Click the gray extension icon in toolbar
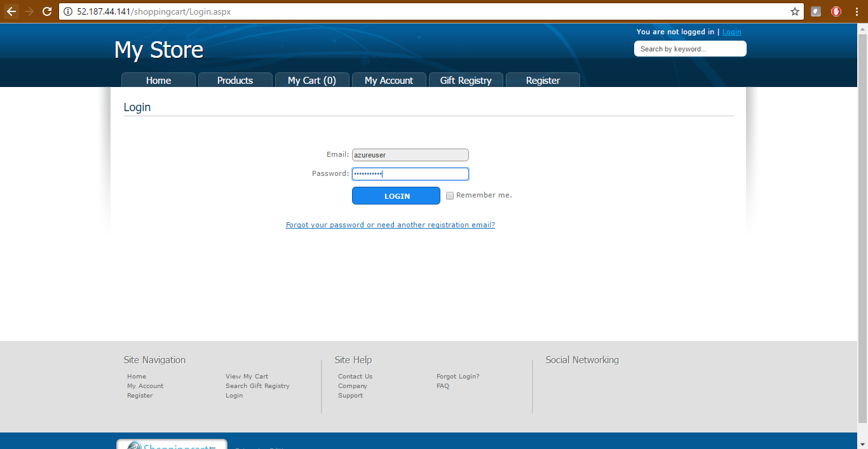Viewport: 868px width, 449px height. click(816, 11)
